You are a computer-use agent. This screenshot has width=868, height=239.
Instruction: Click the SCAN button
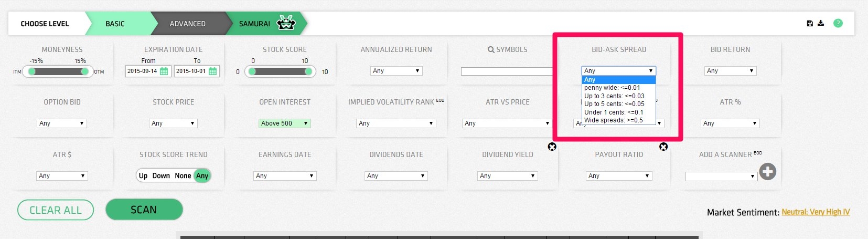click(144, 210)
